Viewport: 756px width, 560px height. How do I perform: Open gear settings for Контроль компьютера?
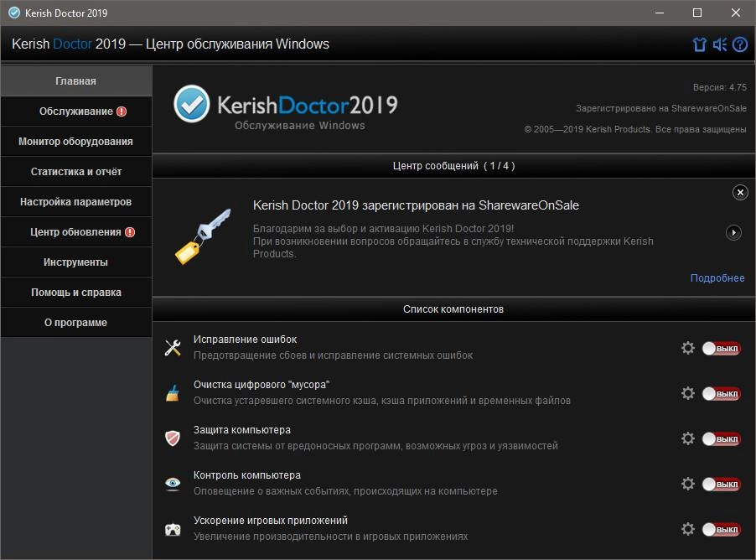coord(688,484)
